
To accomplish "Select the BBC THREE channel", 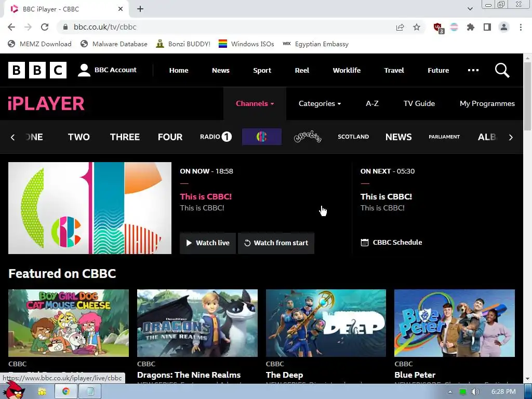I will pyautogui.click(x=125, y=137).
